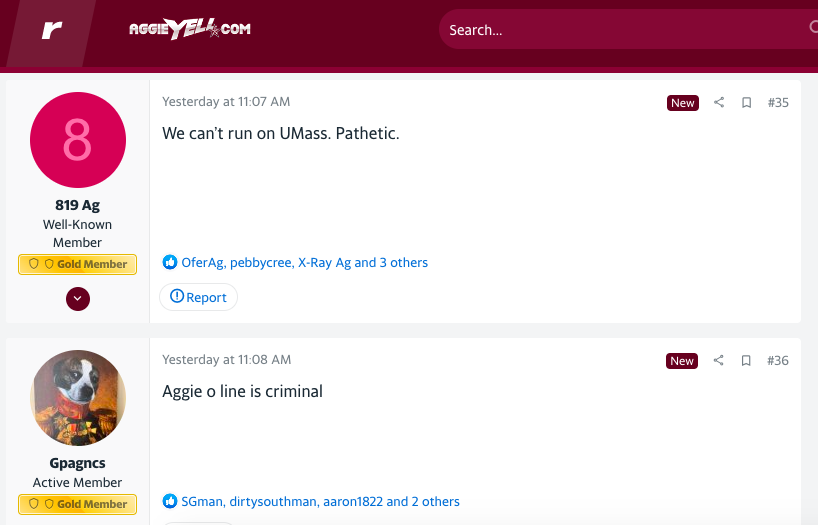The height and width of the screenshot is (525, 818).
Task: Open post permalink #36
Action: (778, 361)
